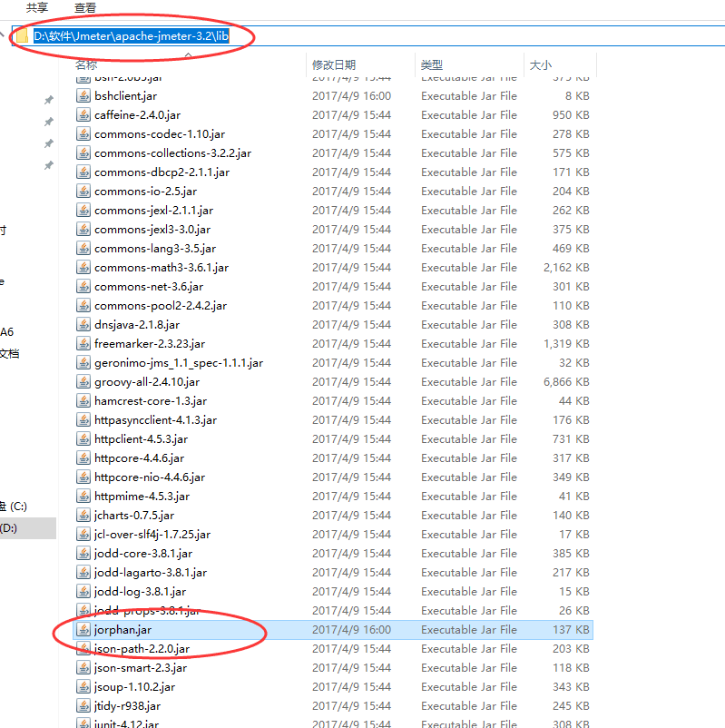Viewport: 725px width, 728px height.
Task: Click file name jcl-over-slf4j-1.7.25.jar
Action: pyautogui.click(x=152, y=535)
